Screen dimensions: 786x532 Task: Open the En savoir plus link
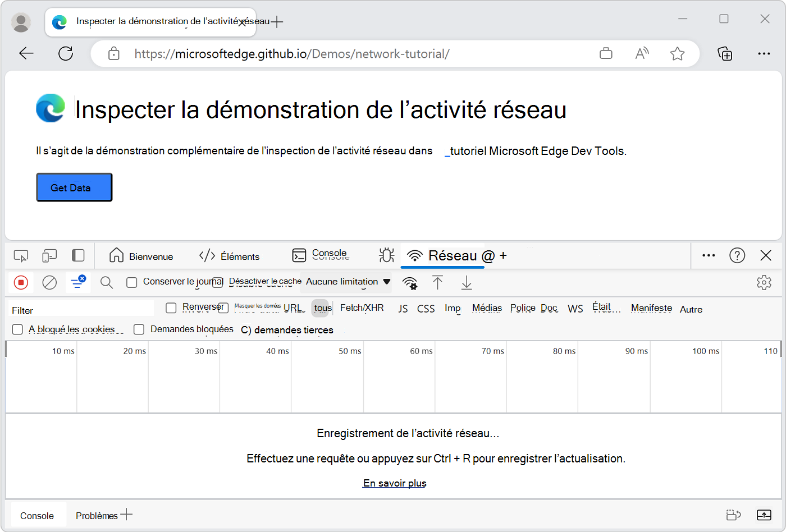pyautogui.click(x=394, y=483)
